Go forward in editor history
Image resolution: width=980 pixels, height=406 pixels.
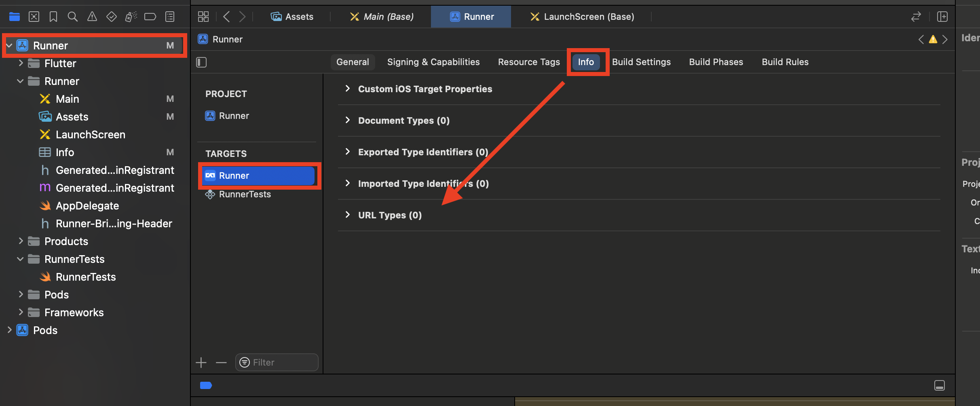(242, 17)
